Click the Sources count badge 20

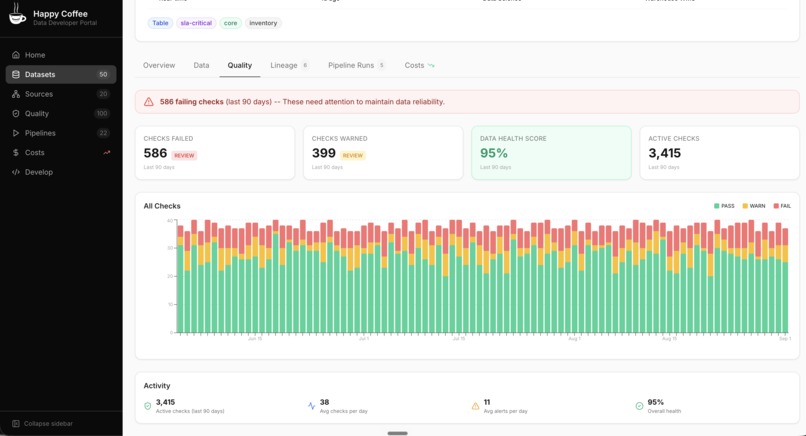(103, 94)
